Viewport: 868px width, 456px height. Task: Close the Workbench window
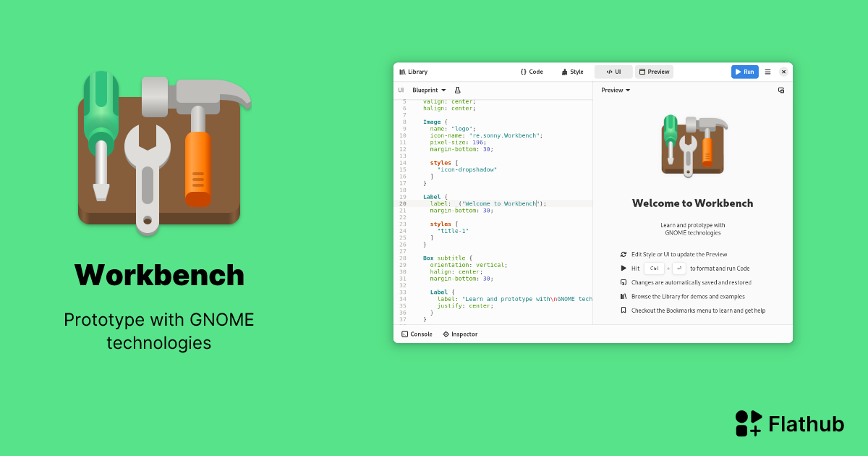pos(783,72)
